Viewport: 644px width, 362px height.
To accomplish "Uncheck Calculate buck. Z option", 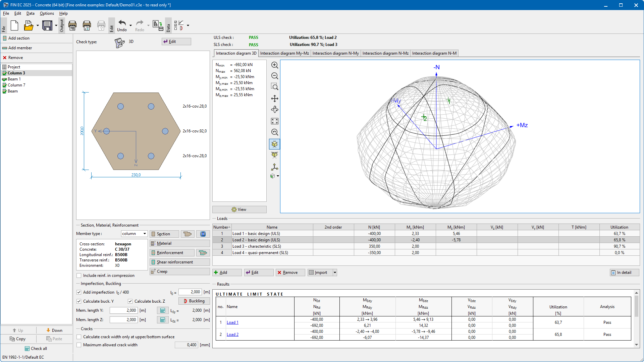I will tap(130, 301).
